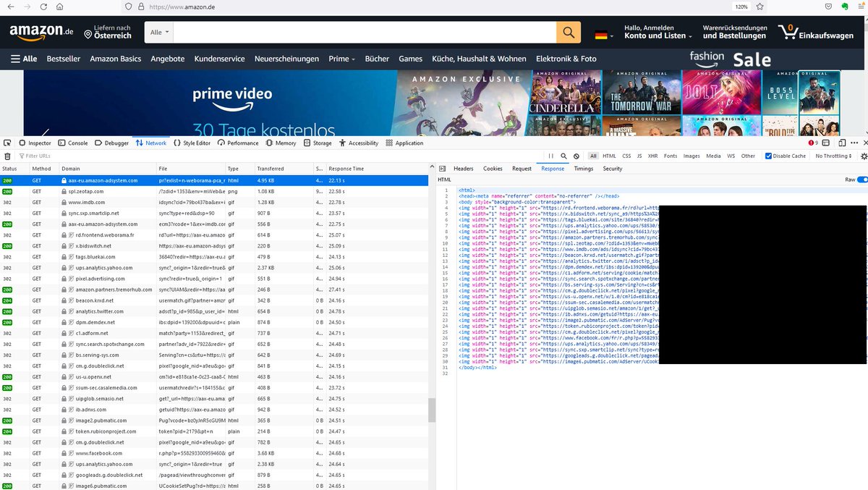Open the DevTools three-dots customize menu
Screen dimensions: 868x490
coord(854,143)
